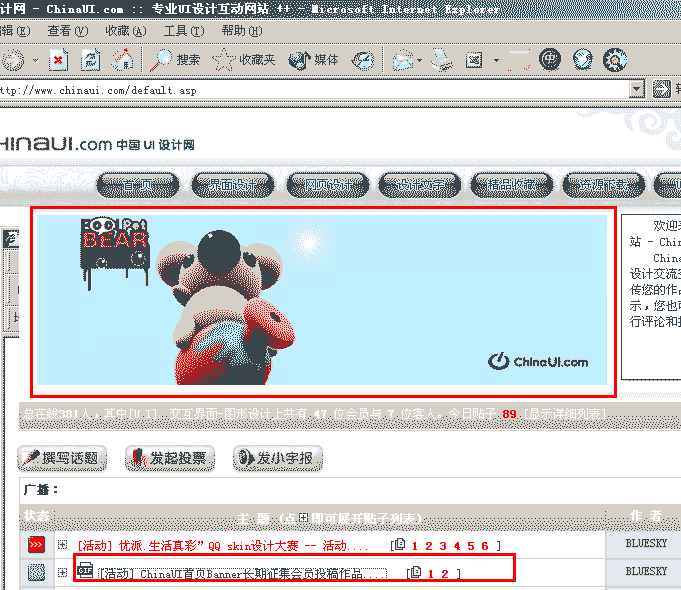
Task: Open page 2 of Banner征集 thread
Action: [445, 574]
